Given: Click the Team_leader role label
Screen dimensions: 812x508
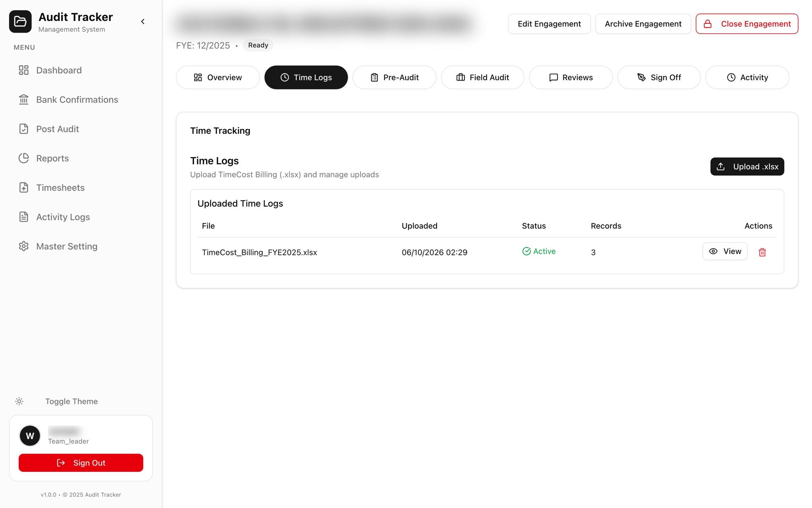Looking at the screenshot, I should pos(68,441).
